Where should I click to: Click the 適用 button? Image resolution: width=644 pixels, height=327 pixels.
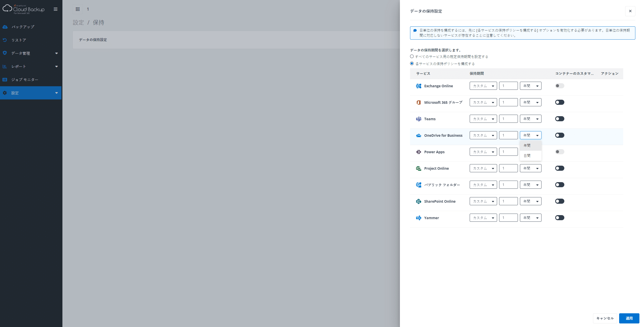coord(629,318)
